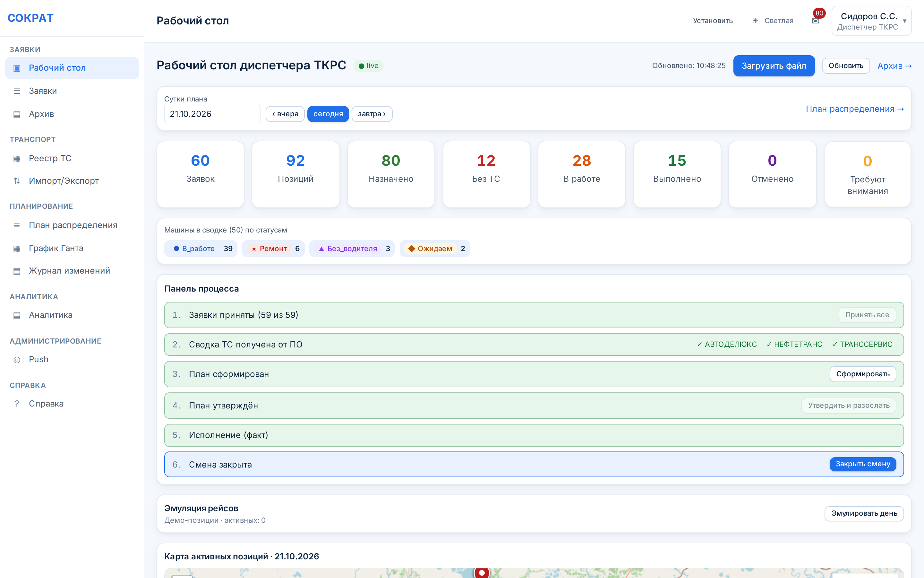Filter machines by Без_водителя status chip
This screenshot has height=578, width=924.
pyautogui.click(x=352, y=249)
